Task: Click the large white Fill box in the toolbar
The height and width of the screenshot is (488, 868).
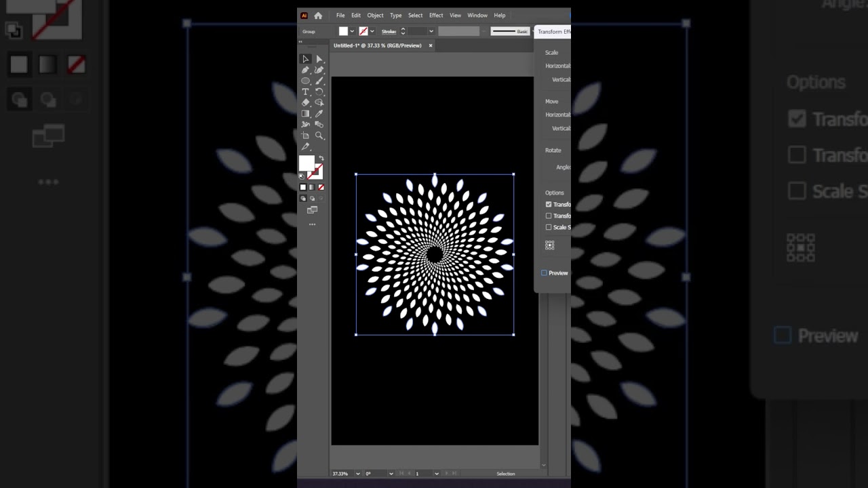Action: click(x=307, y=163)
